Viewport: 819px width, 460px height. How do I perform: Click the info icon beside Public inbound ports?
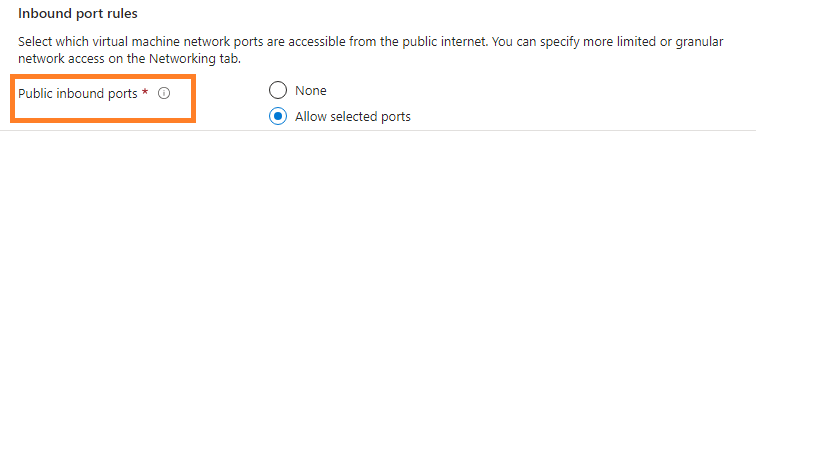coord(164,93)
